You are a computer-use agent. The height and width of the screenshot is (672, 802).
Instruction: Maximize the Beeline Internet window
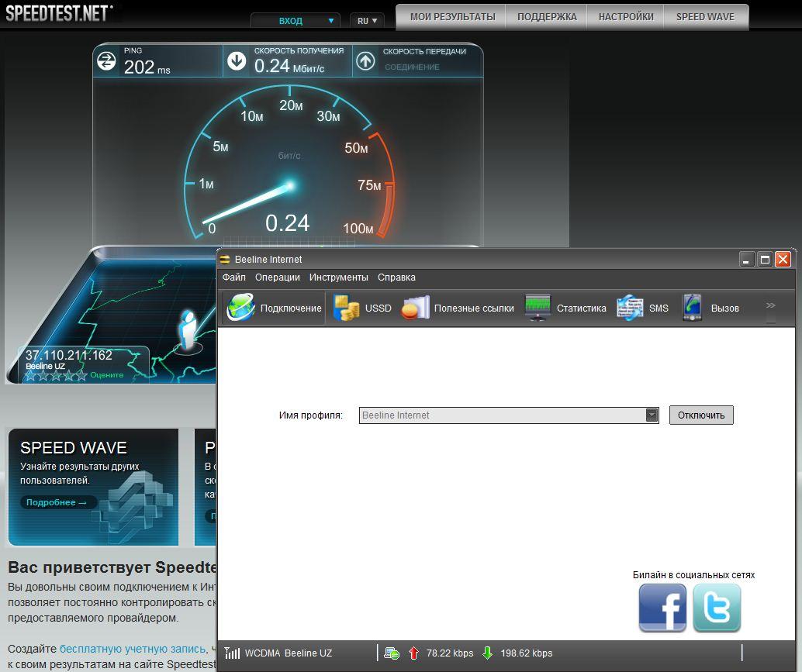[765, 259]
